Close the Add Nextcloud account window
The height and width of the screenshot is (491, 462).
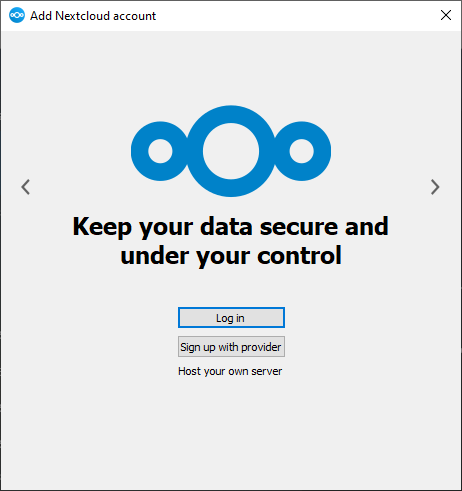point(446,15)
